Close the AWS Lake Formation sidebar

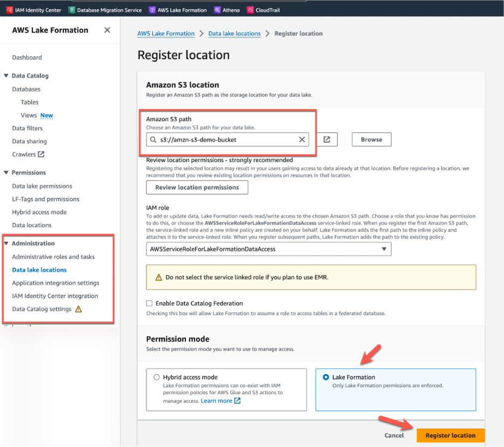coord(107,30)
